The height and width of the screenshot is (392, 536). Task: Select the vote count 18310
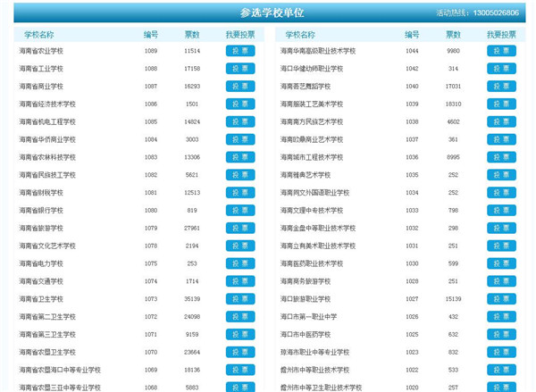(x=453, y=104)
